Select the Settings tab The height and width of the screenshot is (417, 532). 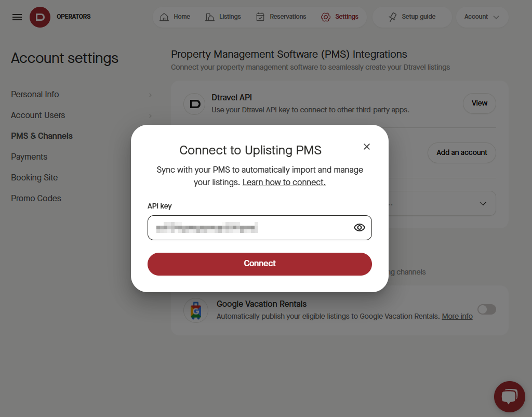click(x=340, y=17)
